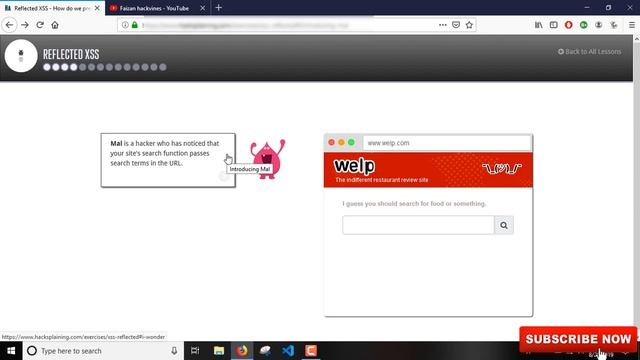This screenshot has height=360, width=640.
Task: Select the first lesson progress dot
Action: [x=47, y=67]
